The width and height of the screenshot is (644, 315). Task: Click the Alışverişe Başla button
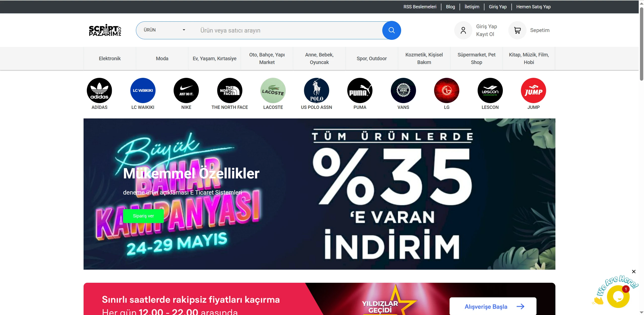point(493,306)
